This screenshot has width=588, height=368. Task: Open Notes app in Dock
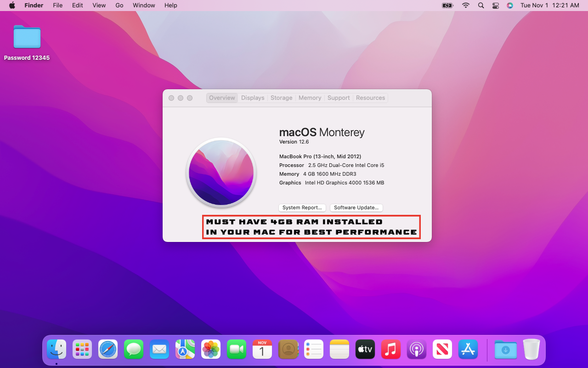click(339, 350)
